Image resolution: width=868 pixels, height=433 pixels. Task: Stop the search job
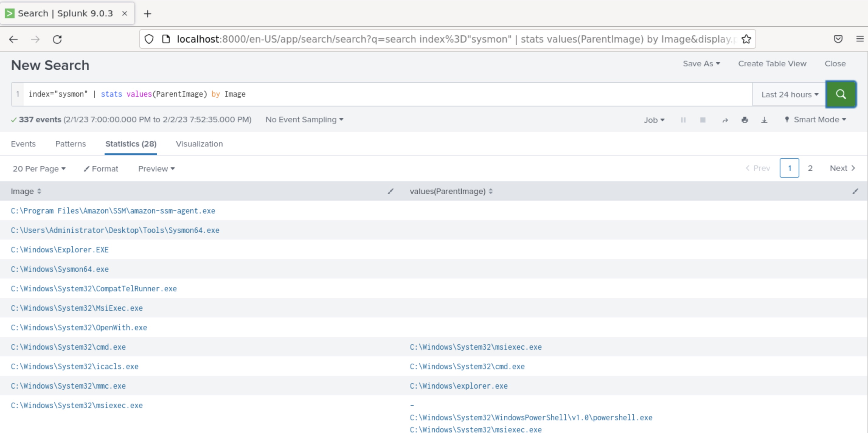click(703, 120)
